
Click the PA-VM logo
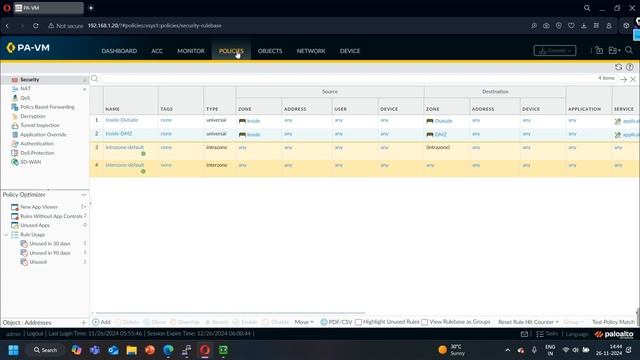click(x=28, y=48)
